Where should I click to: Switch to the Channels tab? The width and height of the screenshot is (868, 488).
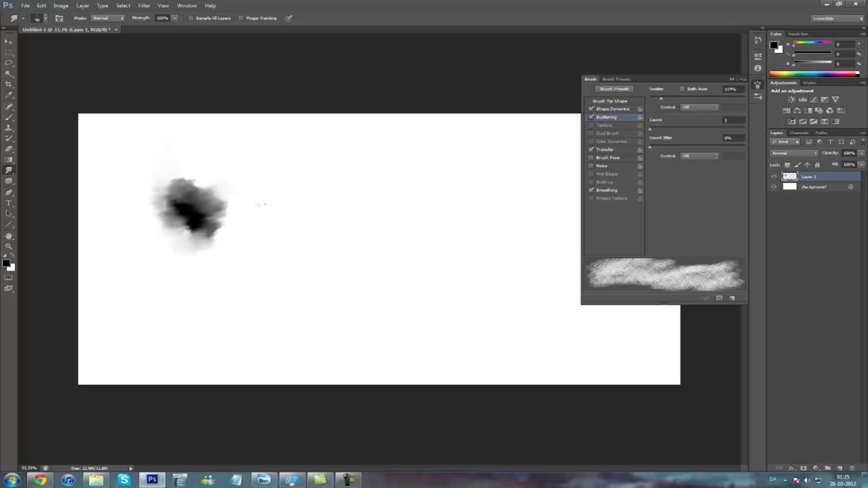point(799,133)
